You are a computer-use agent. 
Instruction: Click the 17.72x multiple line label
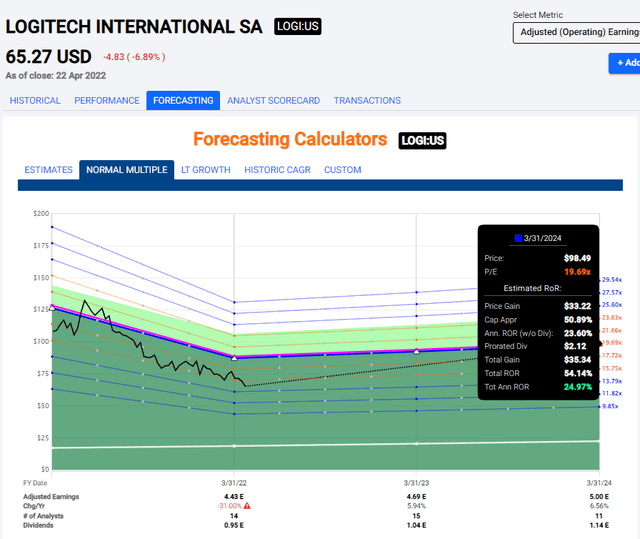pos(612,355)
